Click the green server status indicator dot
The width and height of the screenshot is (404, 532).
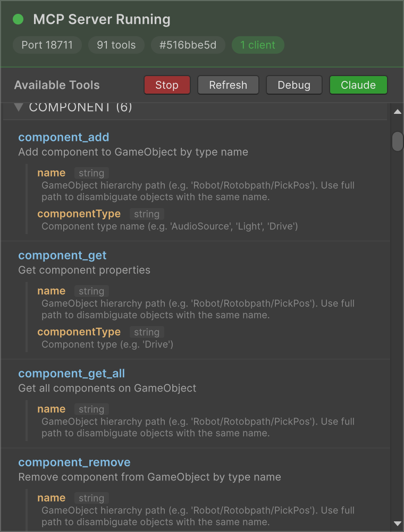[18, 20]
